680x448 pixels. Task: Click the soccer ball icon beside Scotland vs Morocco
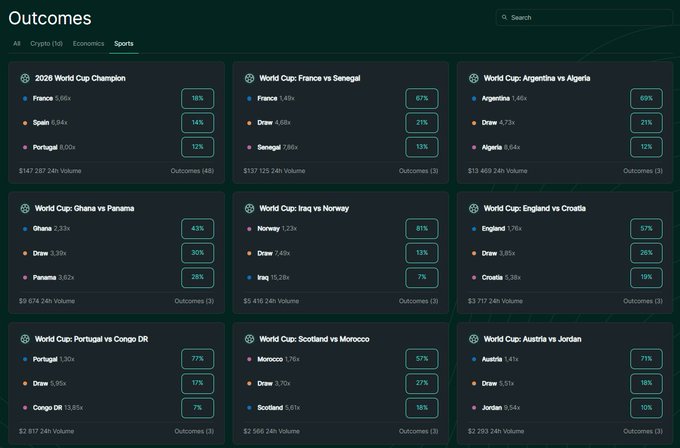pyautogui.click(x=249, y=339)
